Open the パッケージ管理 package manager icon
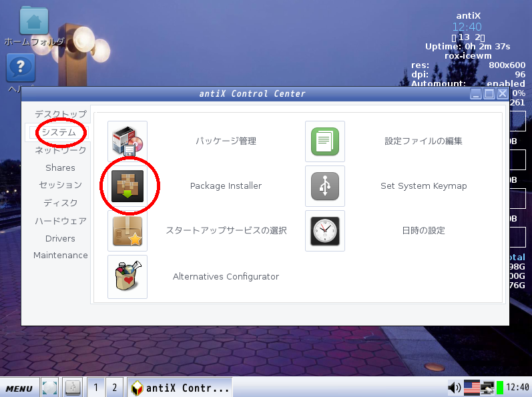Viewport: 532px width, 397px height. [127, 141]
